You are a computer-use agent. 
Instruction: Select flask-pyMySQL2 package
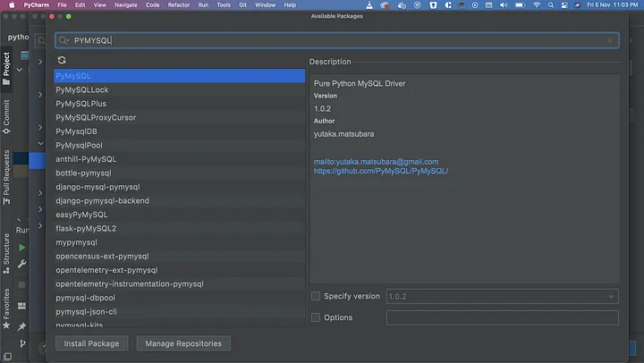179,228
